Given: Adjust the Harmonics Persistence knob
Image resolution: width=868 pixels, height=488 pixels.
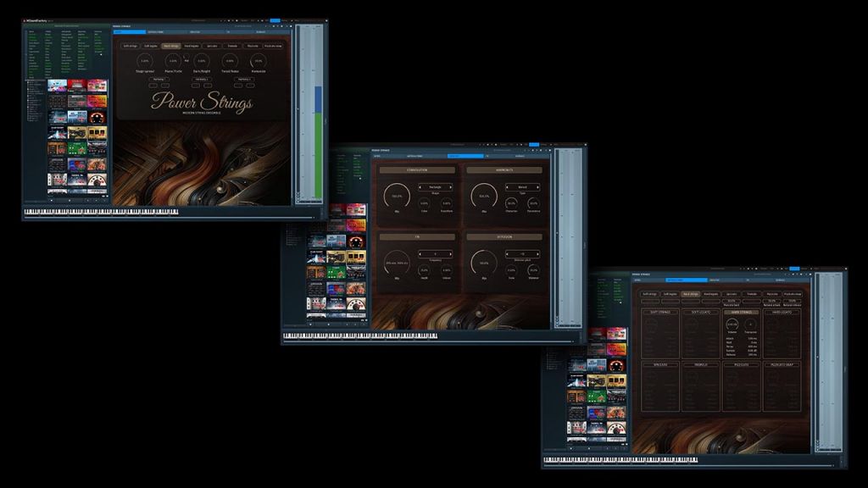Looking at the screenshot, I should tap(534, 203).
